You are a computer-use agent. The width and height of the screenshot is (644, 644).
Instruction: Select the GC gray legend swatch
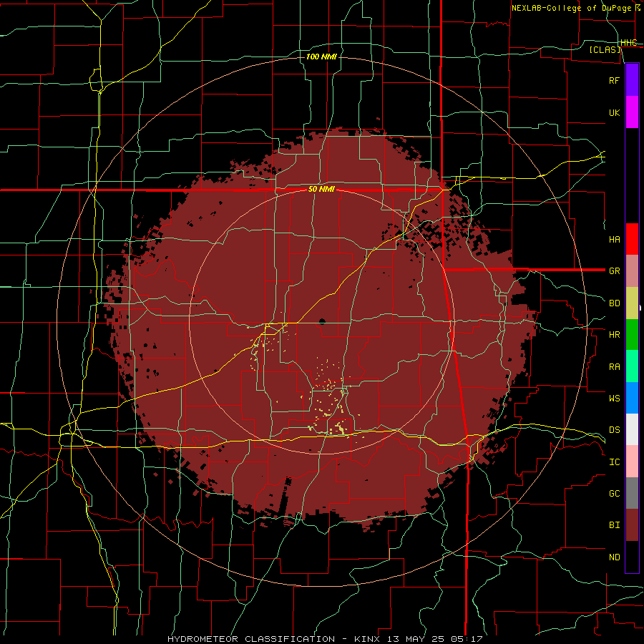point(632,493)
